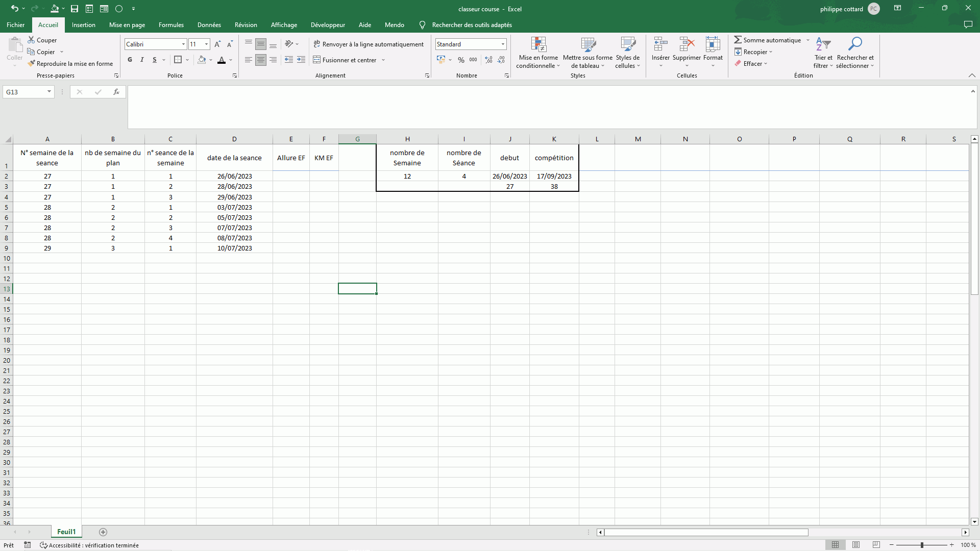Click the zoom slider handle
The image size is (980, 551).
(922, 545)
